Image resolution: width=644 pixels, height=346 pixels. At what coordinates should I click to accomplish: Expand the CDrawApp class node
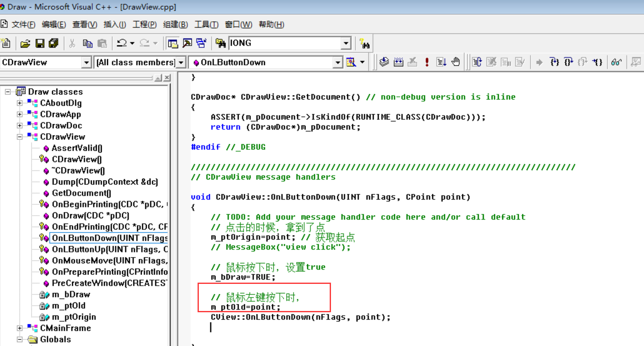click(20, 114)
